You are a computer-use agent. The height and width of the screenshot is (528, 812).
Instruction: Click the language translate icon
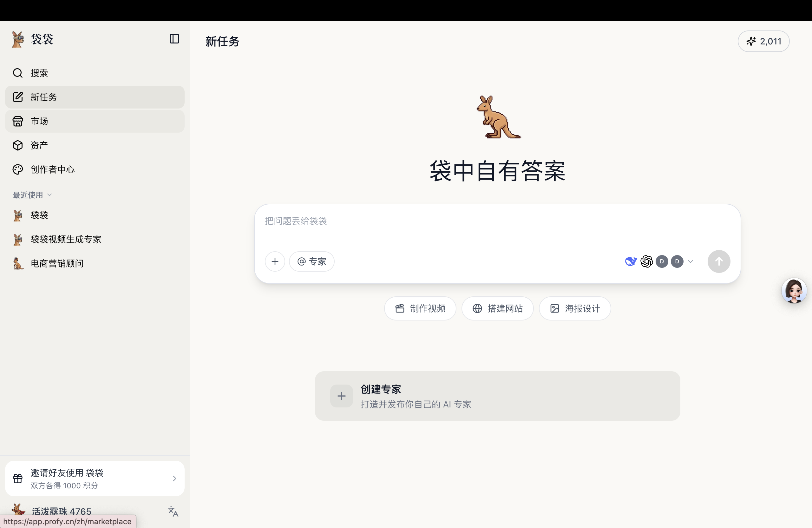(x=173, y=511)
